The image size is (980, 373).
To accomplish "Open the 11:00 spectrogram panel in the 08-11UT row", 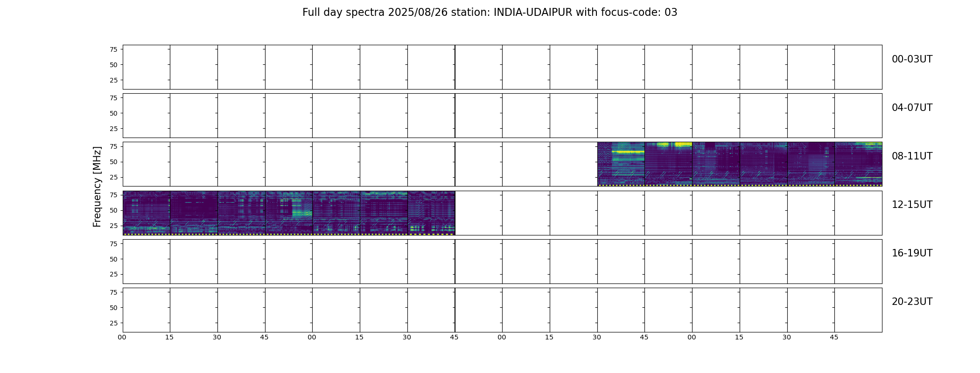I will click(x=716, y=164).
